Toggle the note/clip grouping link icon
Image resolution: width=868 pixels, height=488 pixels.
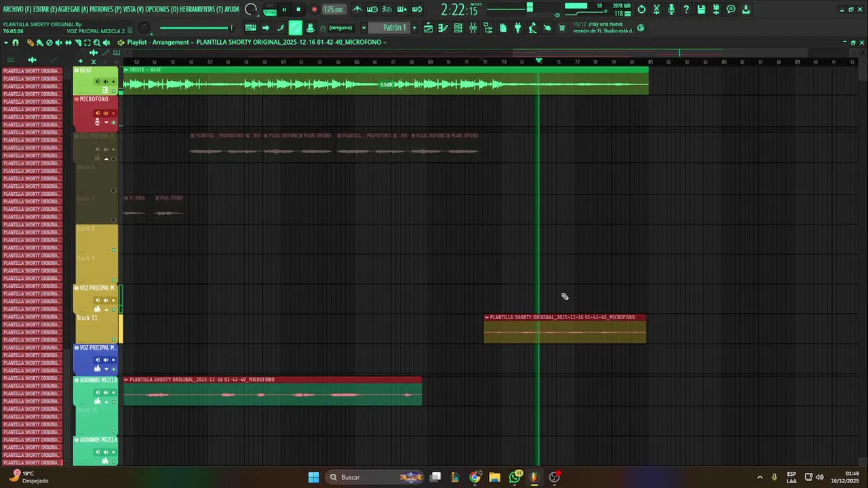(296, 28)
